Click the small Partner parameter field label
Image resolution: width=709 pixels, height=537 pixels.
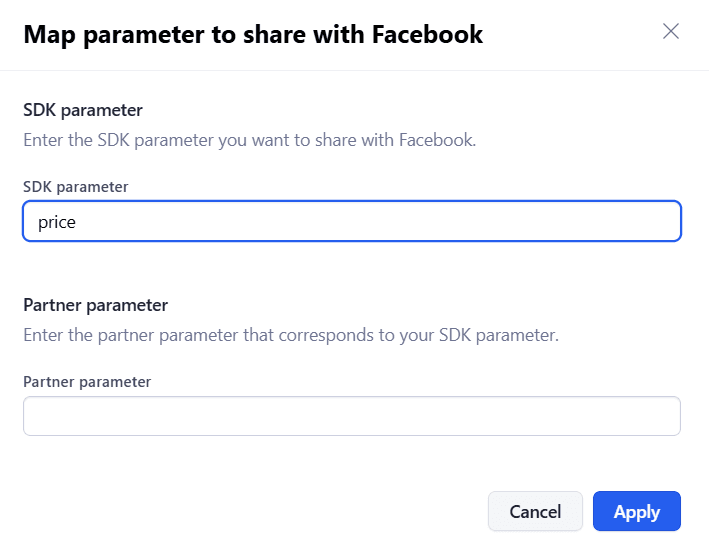tap(87, 381)
